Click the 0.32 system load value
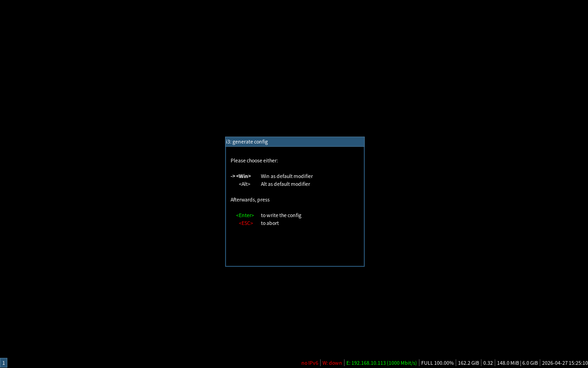This screenshot has width=588, height=368. click(x=488, y=363)
